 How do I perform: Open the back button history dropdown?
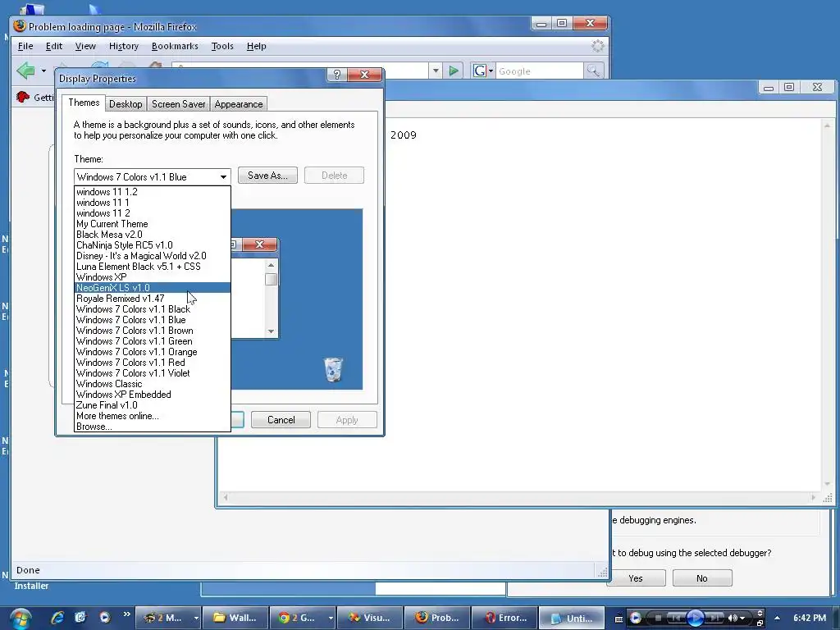pos(43,71)
